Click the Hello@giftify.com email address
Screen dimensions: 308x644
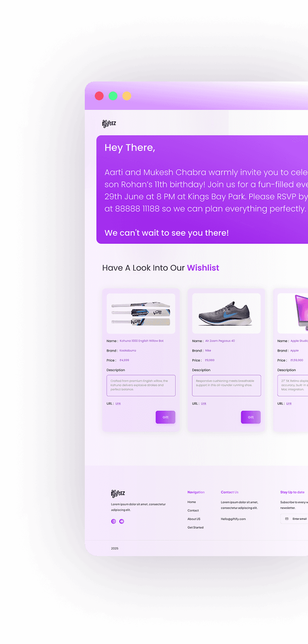(233, 519)
